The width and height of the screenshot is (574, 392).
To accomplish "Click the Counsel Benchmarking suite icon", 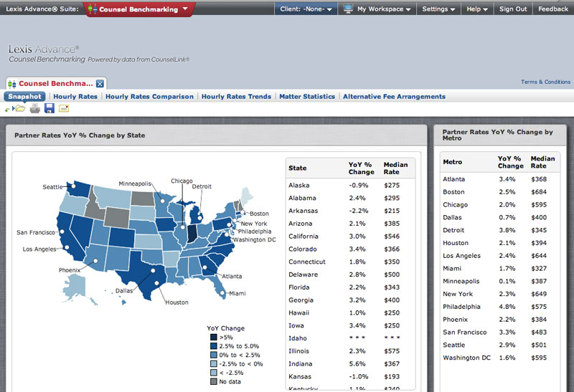I will click(93, 9).
